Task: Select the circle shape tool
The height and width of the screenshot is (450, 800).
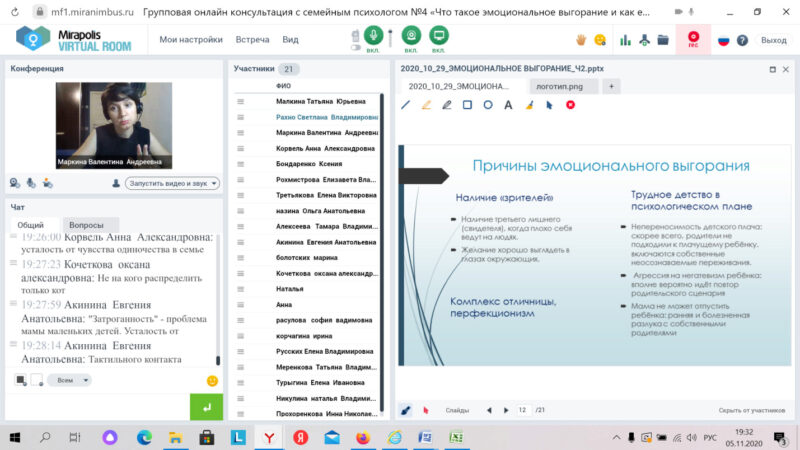Action: pyautogui.click(x=488, y=105)
